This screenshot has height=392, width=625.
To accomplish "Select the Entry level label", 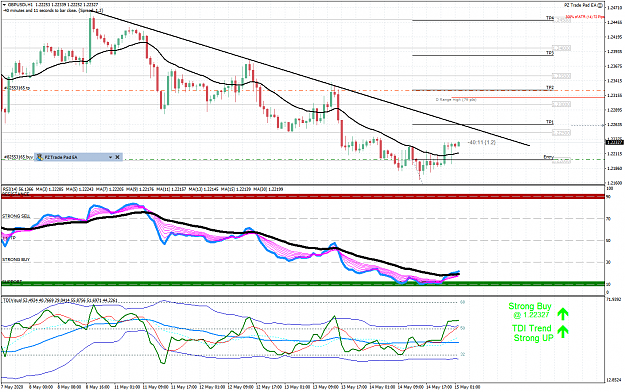I will click(549, 157).
